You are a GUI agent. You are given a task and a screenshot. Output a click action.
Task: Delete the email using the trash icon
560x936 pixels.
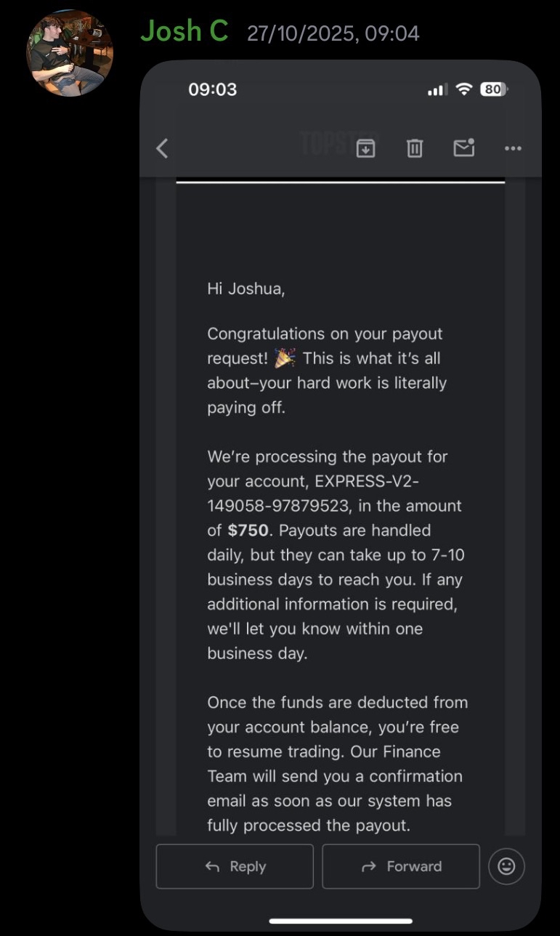click(x=414, y=148)
